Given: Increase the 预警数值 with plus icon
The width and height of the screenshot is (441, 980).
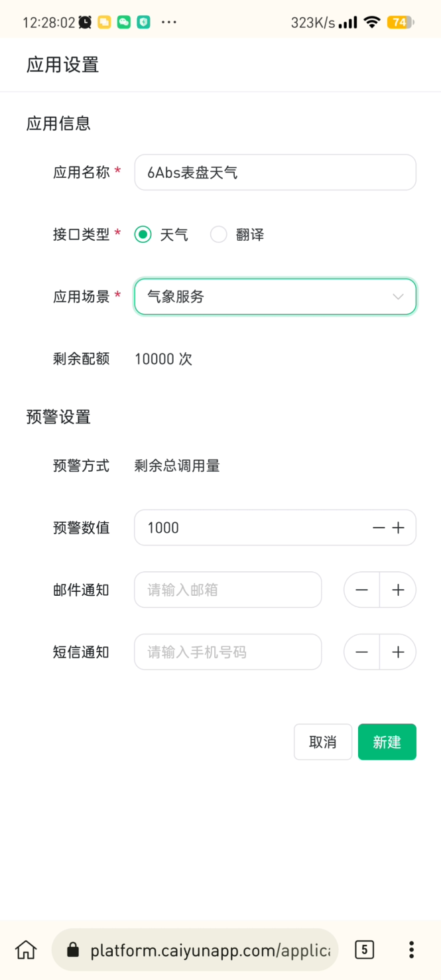Looking at the screenshot, I should [398, 528].
